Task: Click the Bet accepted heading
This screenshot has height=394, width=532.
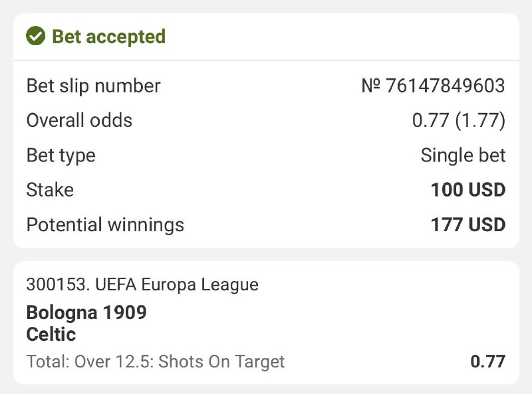Action: pyautogui.click(x=108, y=36)
